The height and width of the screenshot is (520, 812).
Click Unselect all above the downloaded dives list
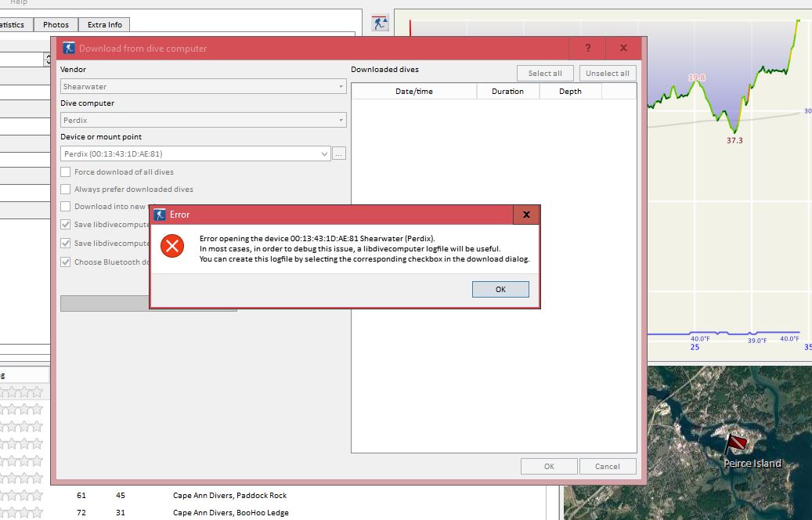click(608, 72)
